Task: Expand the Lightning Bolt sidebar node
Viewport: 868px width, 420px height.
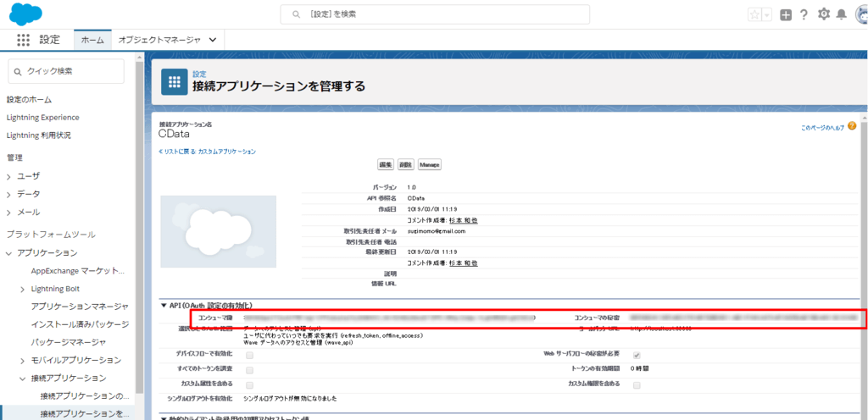Action: 22,289
